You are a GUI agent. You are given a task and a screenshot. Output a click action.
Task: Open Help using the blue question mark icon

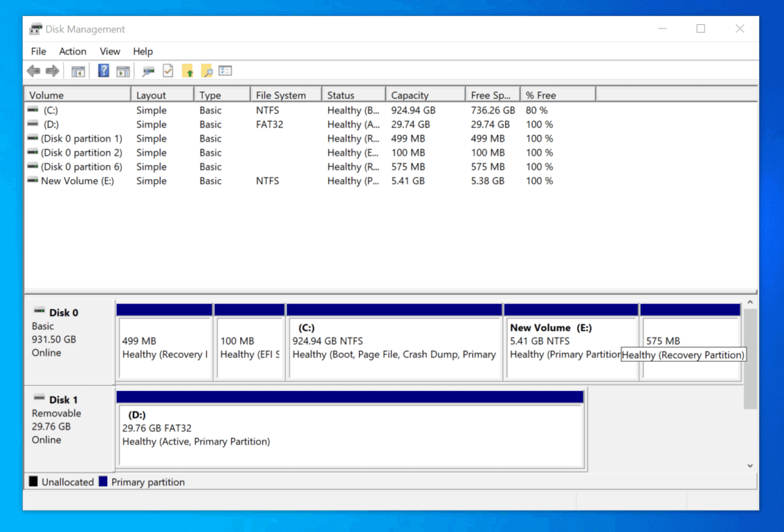tap(102, 70)
